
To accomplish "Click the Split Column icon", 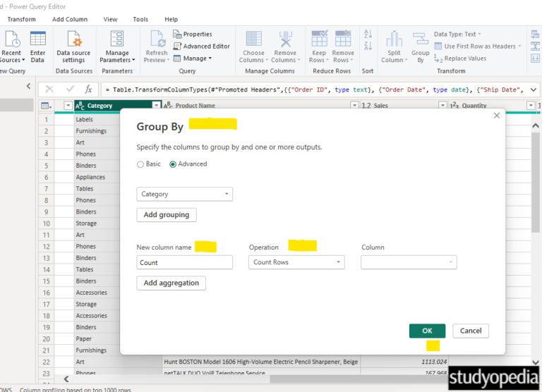I will (x=394, y=38).
